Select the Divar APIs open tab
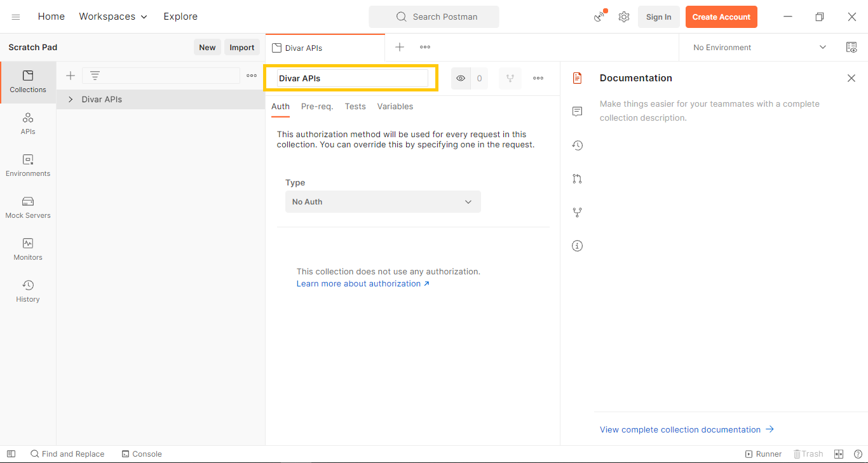The height and width of the screenshot is (463, 868). [x=325, y=48]
